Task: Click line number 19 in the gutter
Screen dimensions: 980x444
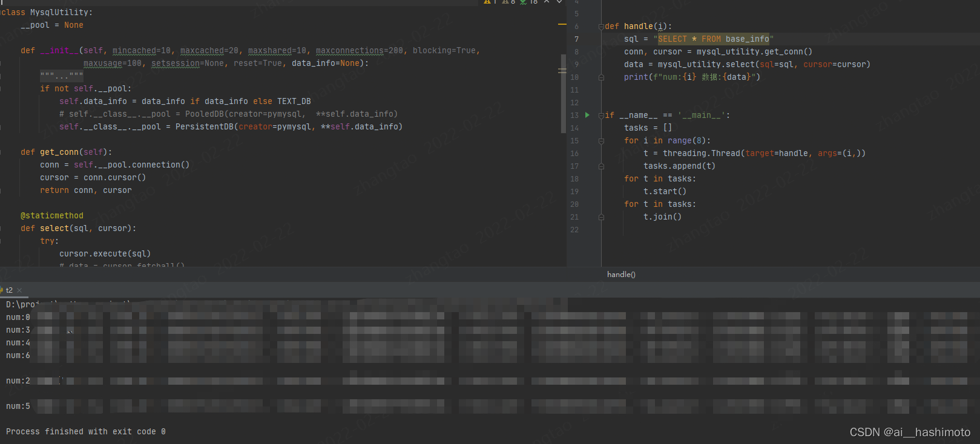Action: (x=574, y=192)
